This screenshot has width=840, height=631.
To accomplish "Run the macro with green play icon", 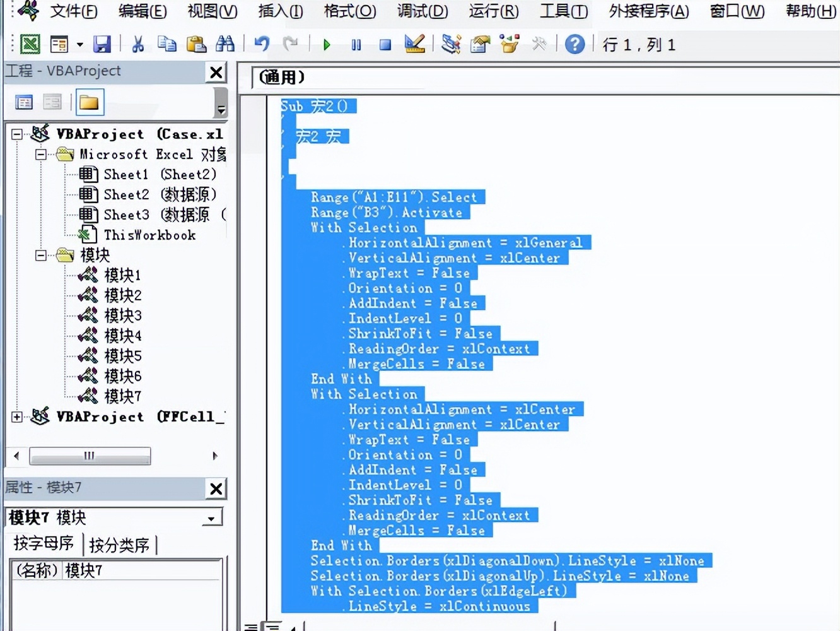I will coord(327,45).
